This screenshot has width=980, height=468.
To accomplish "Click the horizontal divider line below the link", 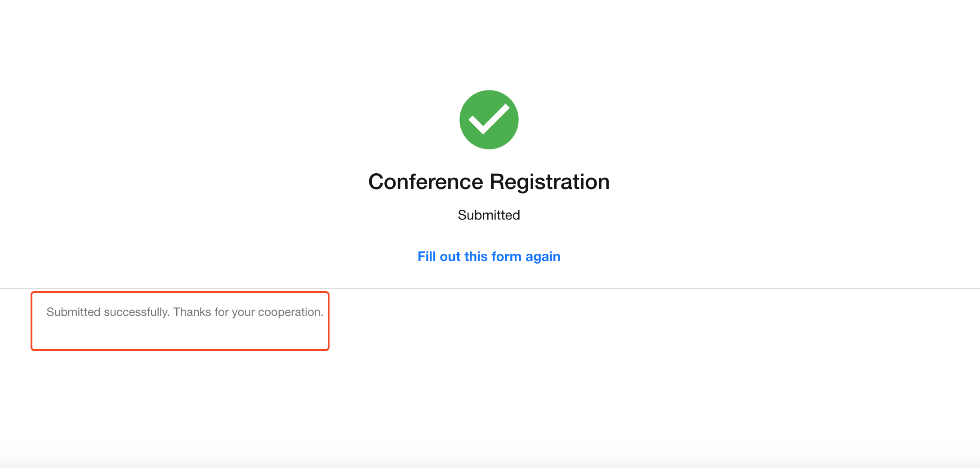I will 674,288.
